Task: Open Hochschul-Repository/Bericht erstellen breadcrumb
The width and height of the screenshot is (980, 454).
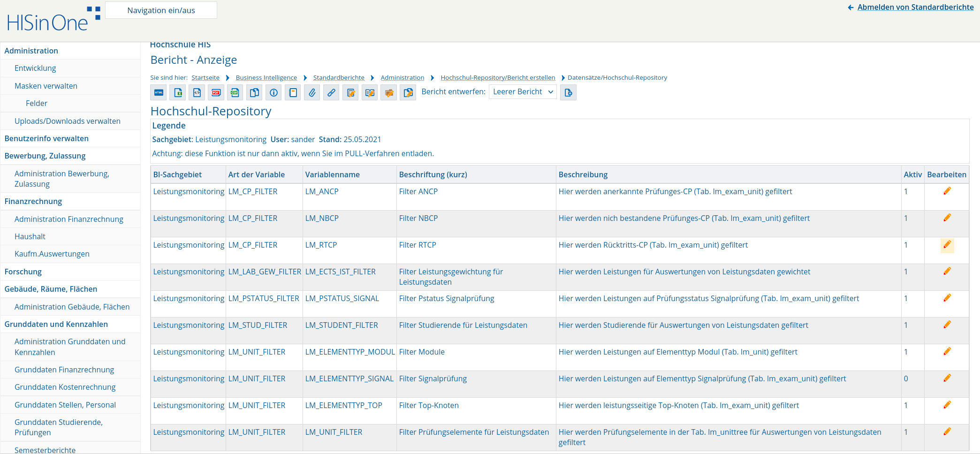Action: [x=498, y=78]
